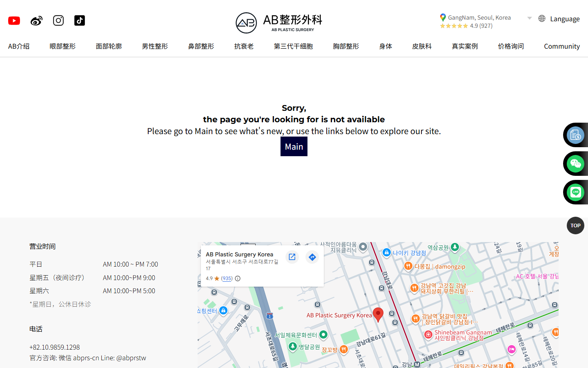Click the Google Maps pin icon in header
588x368 pixels.
(443, 18)
